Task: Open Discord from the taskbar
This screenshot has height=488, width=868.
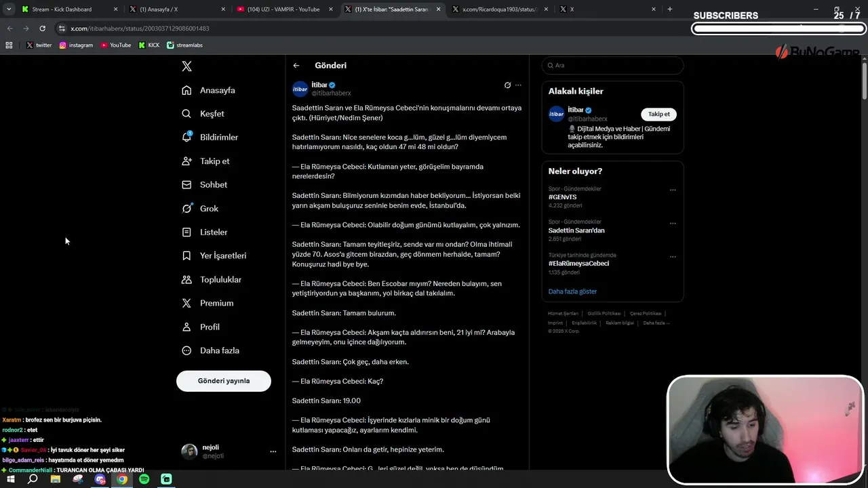Action: [x=100, y=479]
